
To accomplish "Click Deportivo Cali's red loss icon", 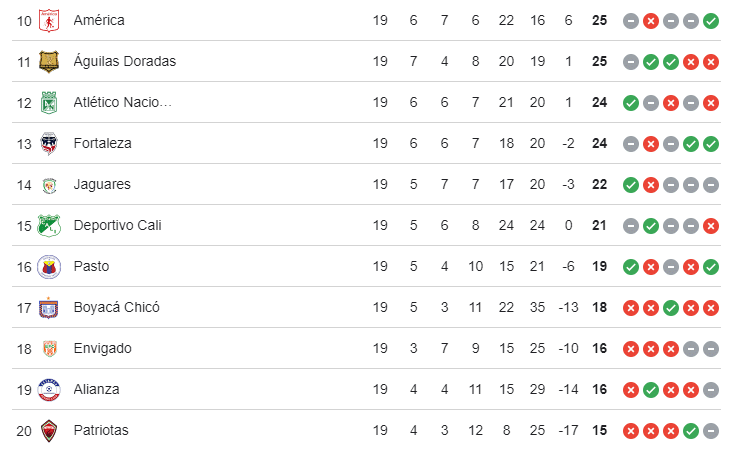I will click(x=711, y=226).
